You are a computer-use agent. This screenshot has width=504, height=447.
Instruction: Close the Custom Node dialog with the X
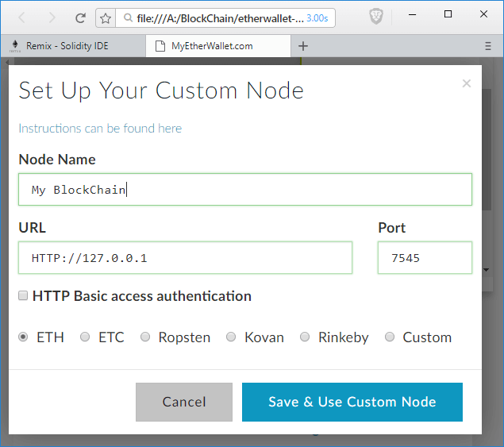point(467,83)
